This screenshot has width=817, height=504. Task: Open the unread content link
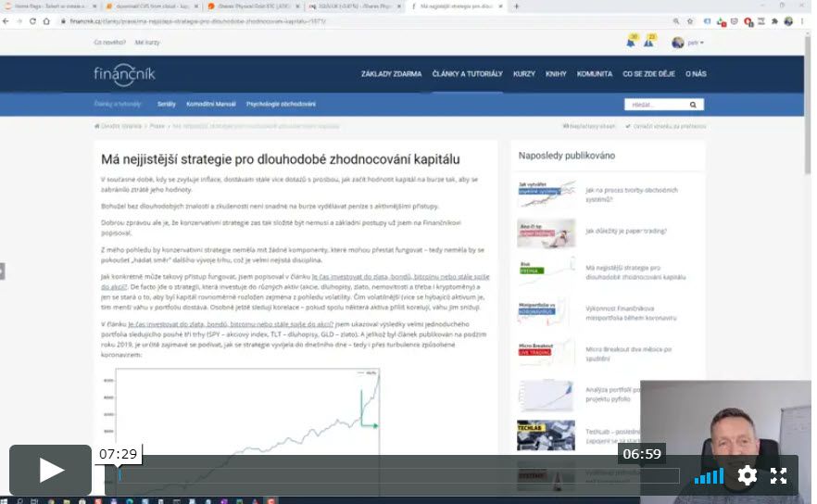(589, 126)
